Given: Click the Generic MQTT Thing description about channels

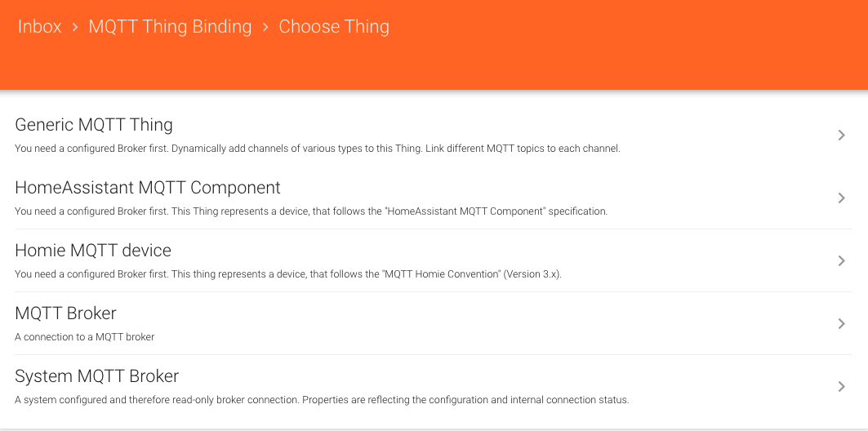Looking at the screenshot, I should 318,149.
